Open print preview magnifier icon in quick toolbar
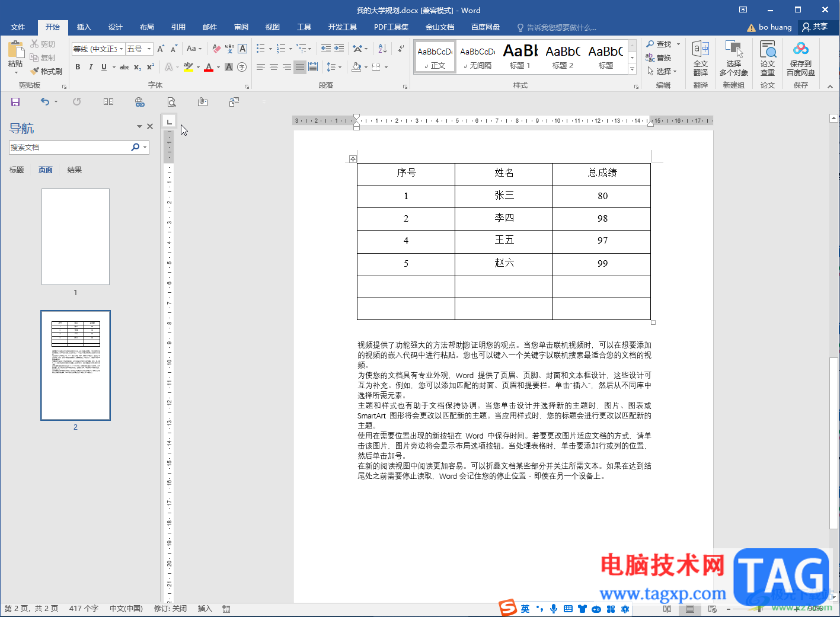The image size is (840, 617). coord(171,102)
